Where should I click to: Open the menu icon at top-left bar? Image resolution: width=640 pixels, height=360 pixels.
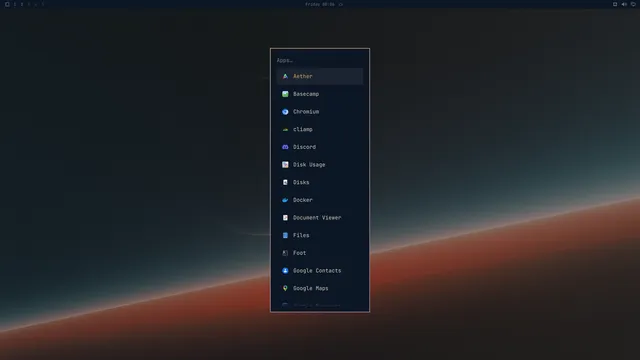(x=7, y=4)
